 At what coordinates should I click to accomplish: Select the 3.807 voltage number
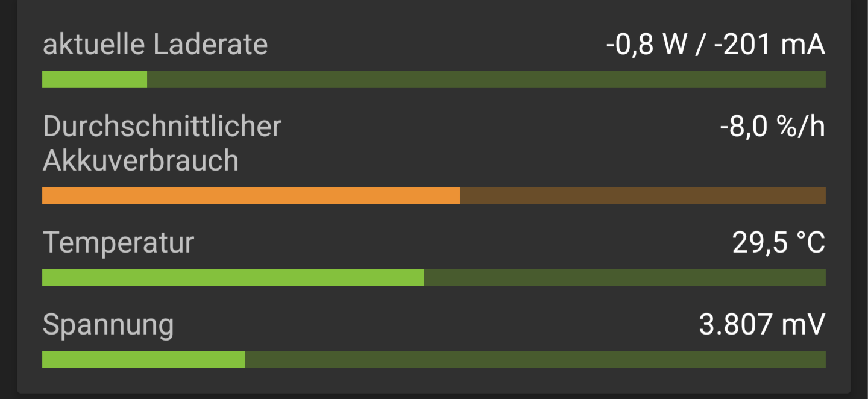735,325
